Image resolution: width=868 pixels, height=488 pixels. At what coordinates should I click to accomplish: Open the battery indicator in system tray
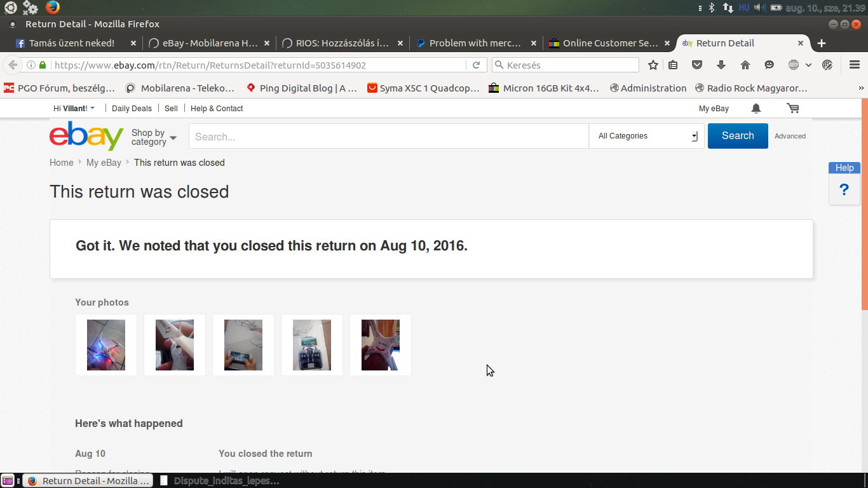pyautogui.click(x=776, y=8)
